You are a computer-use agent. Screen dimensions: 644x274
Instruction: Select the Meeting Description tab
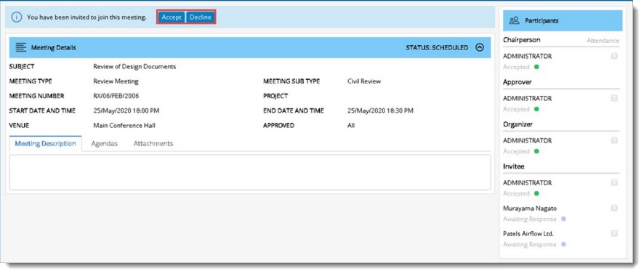(x=45, y=143)
